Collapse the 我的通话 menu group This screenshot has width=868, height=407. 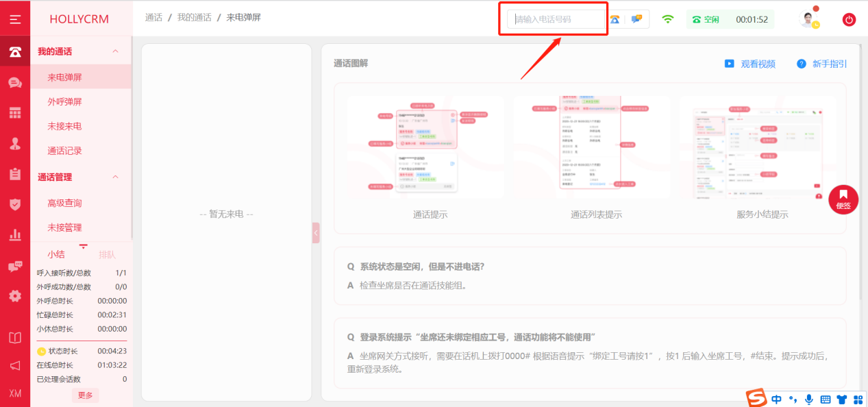[x=115, y=51]
